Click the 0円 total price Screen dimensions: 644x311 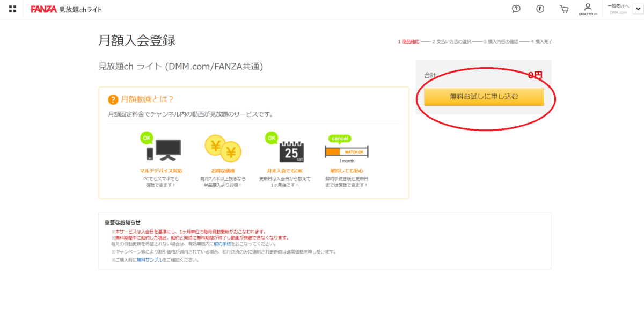coord(535,75)
